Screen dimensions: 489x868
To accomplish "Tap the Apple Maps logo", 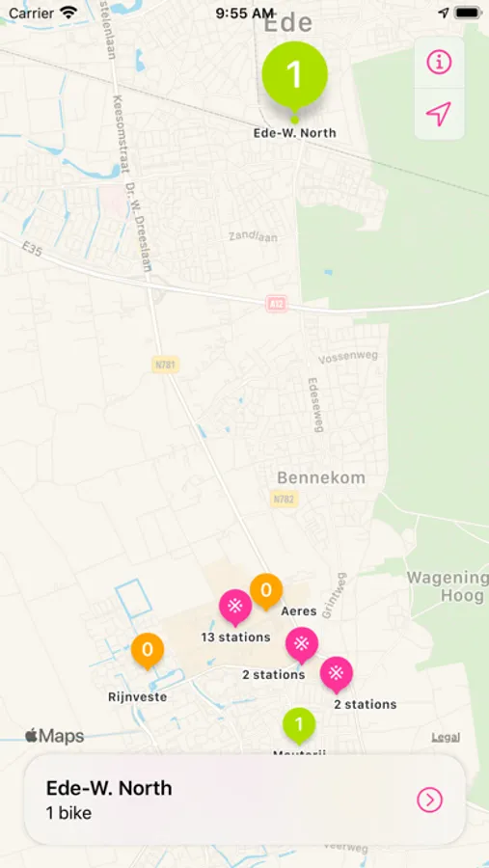I will pyautogui.click(x=54, y=736).
